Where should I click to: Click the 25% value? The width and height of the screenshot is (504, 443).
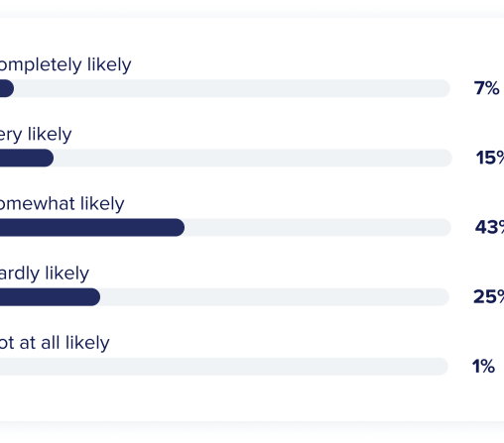pyautogui.click(x=489, y=296)
